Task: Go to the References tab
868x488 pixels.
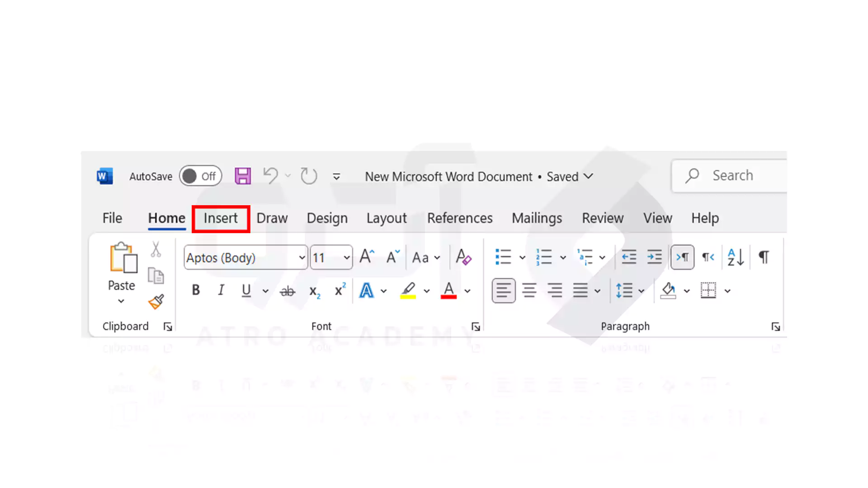Action: [x=460, y=218]
